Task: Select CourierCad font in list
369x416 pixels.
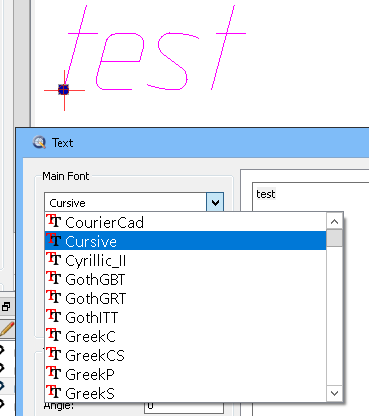Action: 185,222
